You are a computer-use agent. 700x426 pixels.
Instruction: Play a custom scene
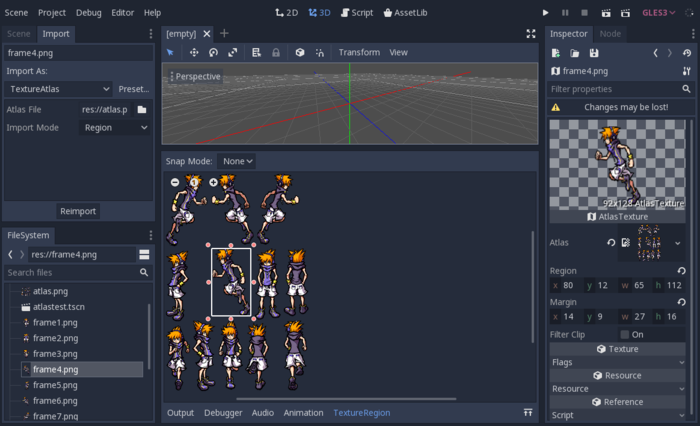click(625, 13)
